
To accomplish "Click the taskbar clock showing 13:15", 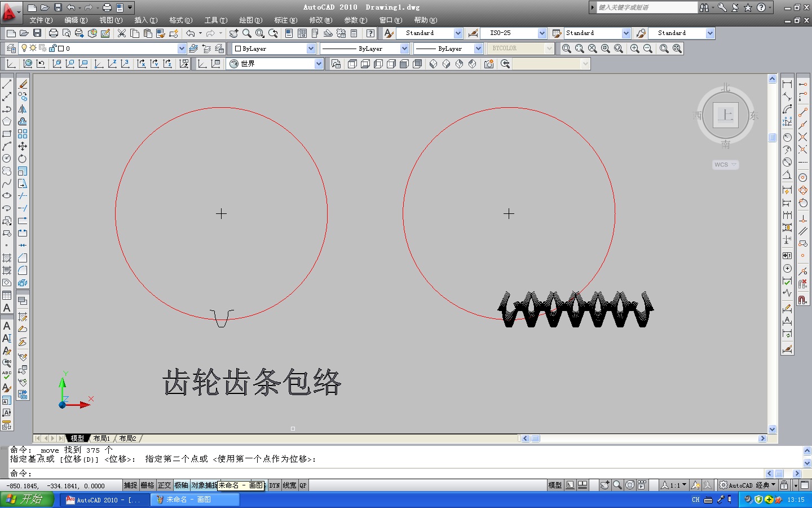I will pyautogui.click(x=796, y=500).
